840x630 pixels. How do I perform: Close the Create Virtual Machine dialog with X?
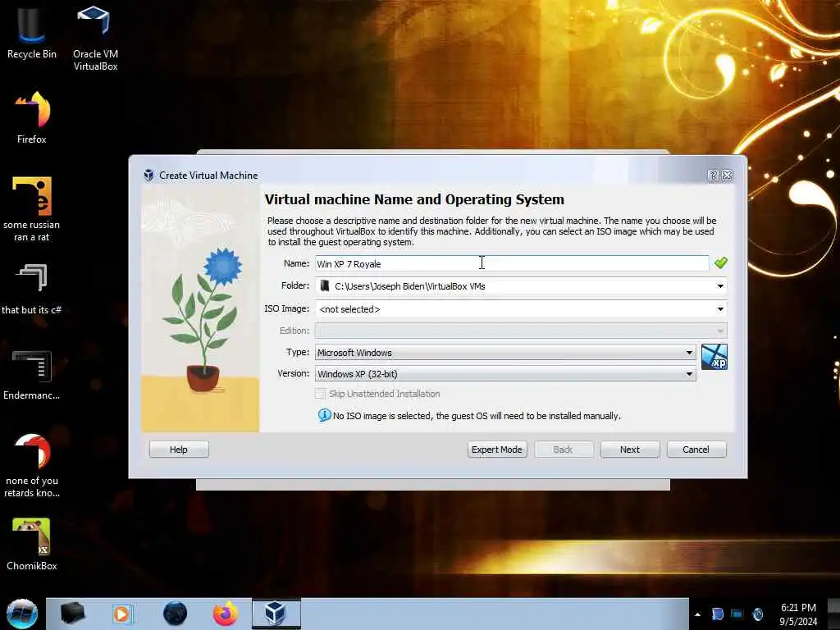point(727,176)
